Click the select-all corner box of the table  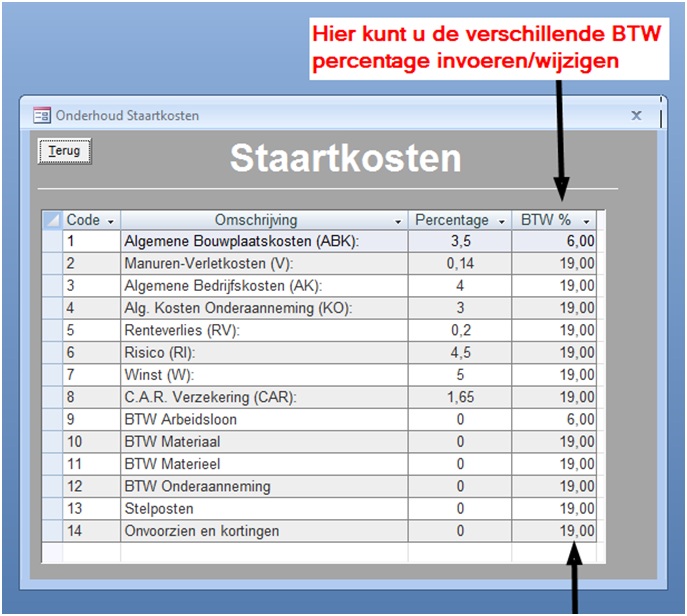coord(52,220)
